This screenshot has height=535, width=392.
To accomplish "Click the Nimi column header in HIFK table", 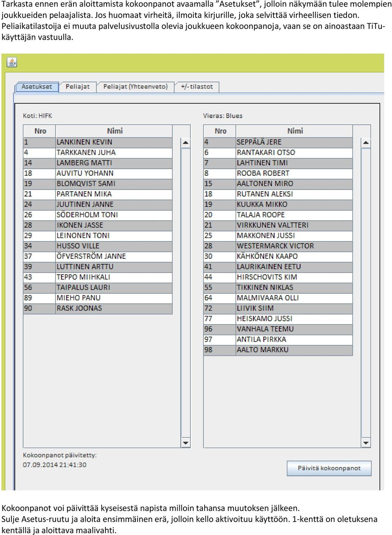I will click(x=114, y=131).
